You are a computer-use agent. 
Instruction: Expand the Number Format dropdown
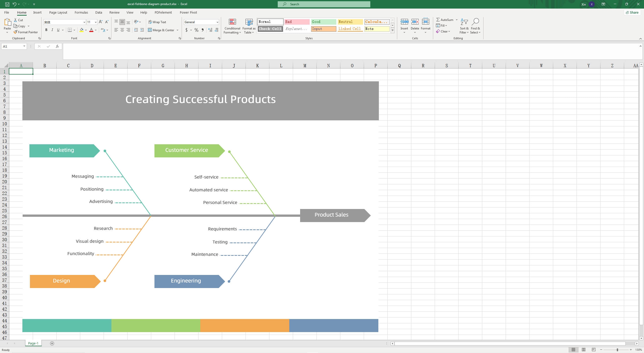pyautogui.click(x=217, y=22)
